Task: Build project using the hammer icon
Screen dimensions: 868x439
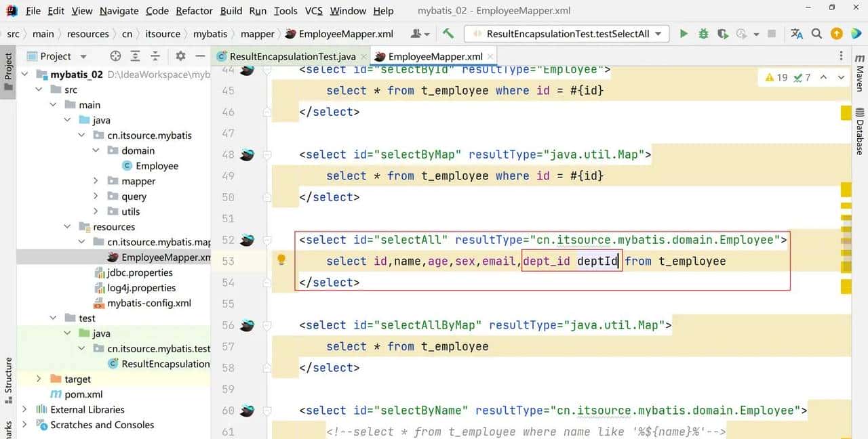Action: point(448,34)
